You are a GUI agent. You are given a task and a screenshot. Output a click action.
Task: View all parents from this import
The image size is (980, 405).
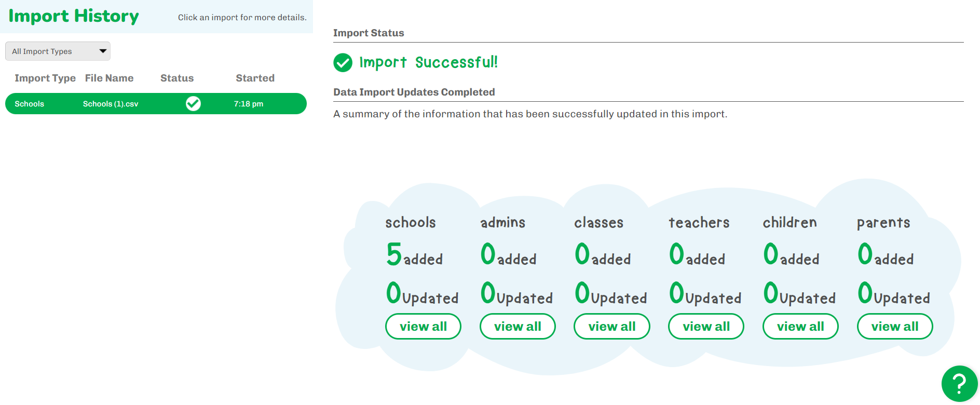[x=895, y=327]
